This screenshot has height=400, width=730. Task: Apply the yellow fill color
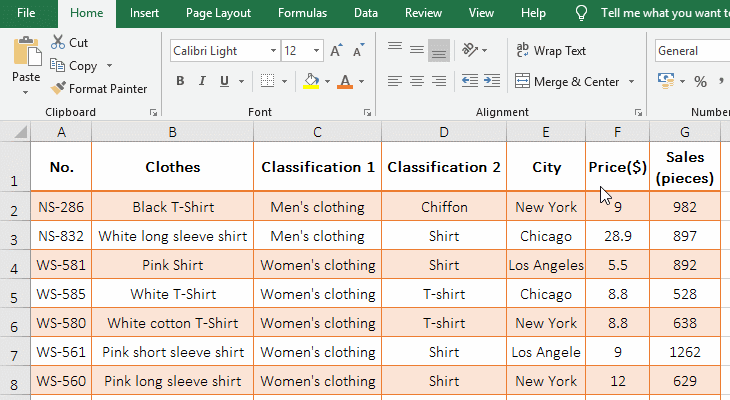(311, 82)
